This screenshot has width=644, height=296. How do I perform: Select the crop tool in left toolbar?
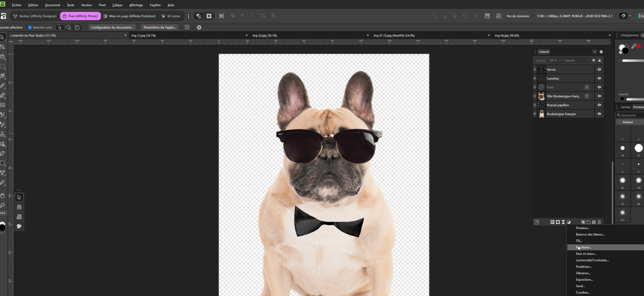pos(3,47)
